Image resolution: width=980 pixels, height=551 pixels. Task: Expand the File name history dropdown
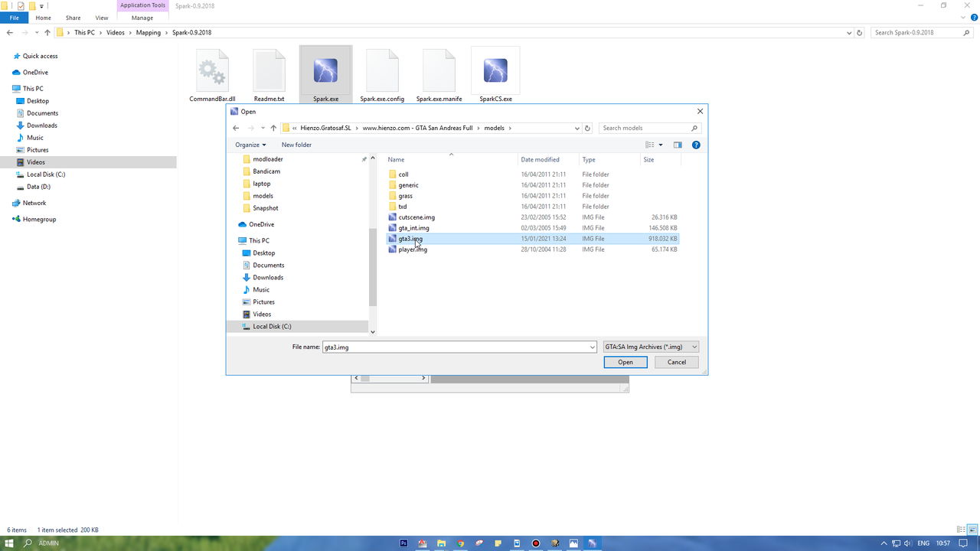pos(593,347)
